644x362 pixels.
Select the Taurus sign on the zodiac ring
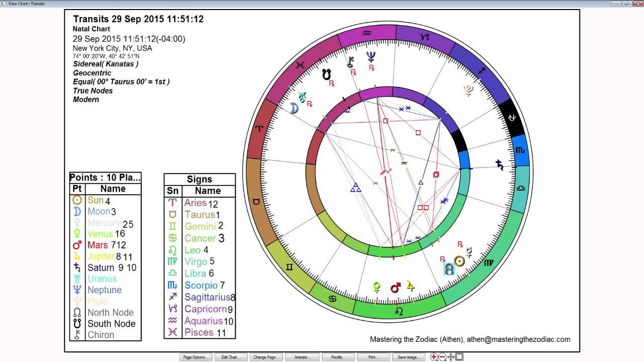point(256,202)
